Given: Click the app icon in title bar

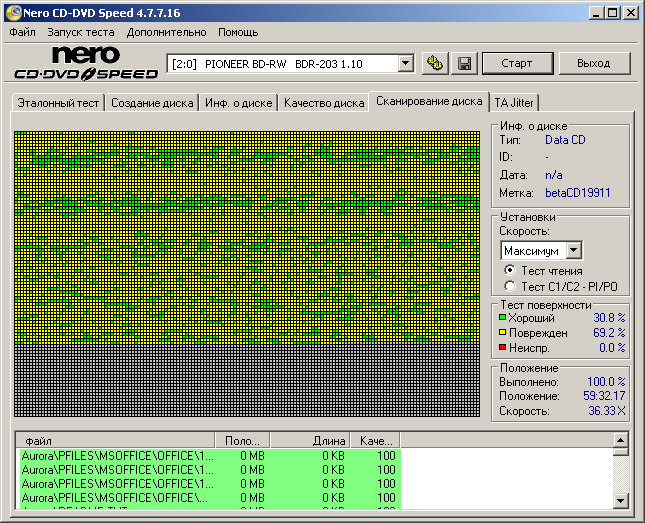Looking at the screenshot, I should (x=12, y=13).
